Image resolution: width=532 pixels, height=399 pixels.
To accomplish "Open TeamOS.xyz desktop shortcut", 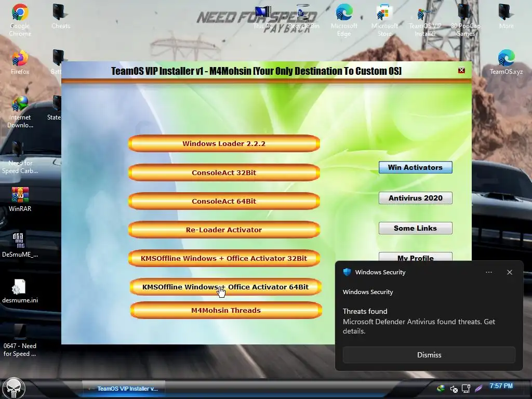I will tap(506, 62).
